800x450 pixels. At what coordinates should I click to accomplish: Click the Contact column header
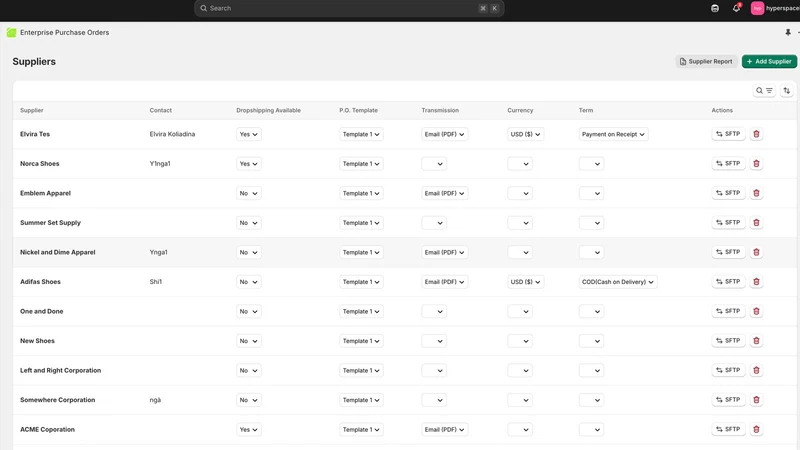click(x=160, y=110)
